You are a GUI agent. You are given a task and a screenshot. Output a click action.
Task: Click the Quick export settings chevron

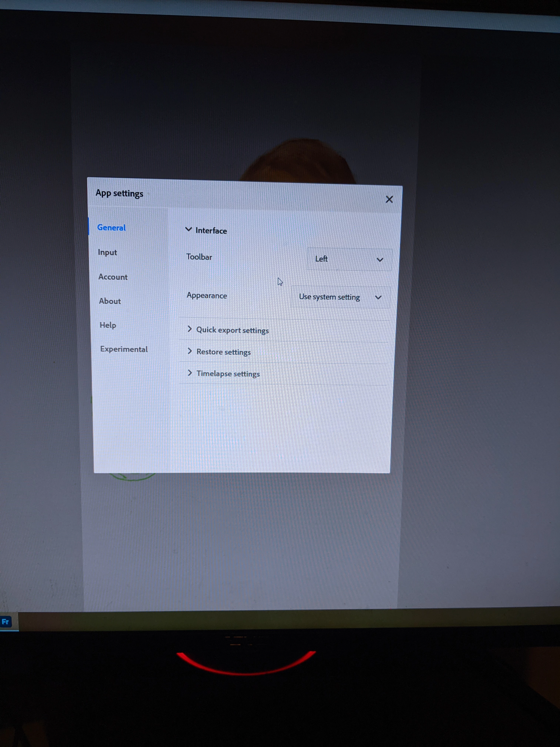click(x=189, y=329)
